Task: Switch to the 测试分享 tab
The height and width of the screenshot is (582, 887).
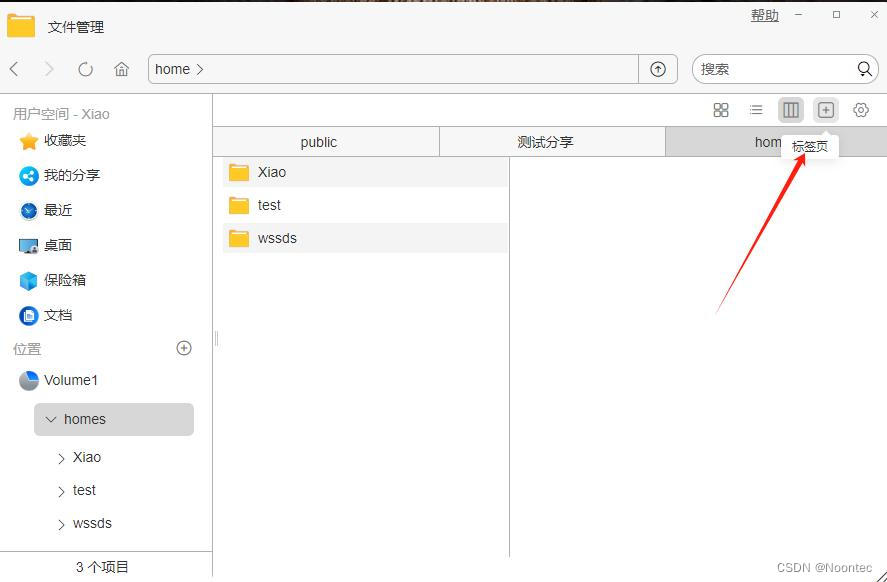Action: click(x=552, y=142)
